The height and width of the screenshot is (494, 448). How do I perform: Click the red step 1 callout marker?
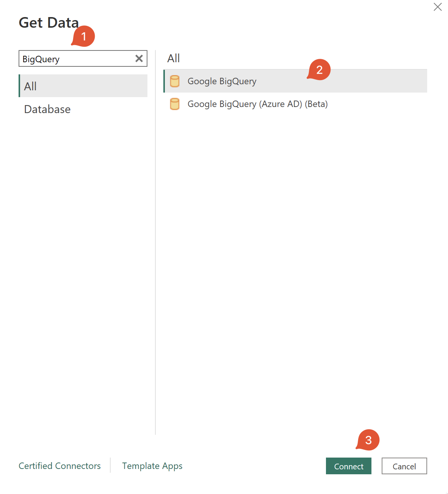[x=83, y=36]
